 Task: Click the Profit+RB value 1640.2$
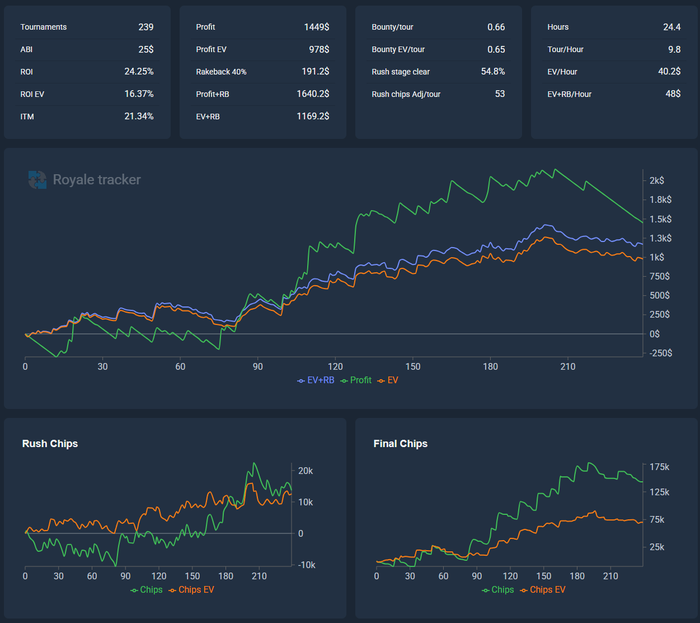(313, 94)
